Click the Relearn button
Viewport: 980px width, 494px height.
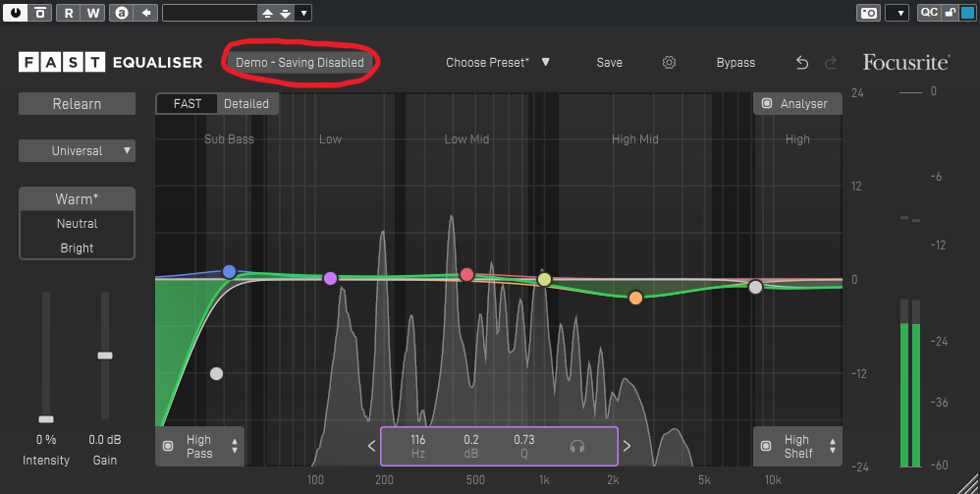click(77, 104)
